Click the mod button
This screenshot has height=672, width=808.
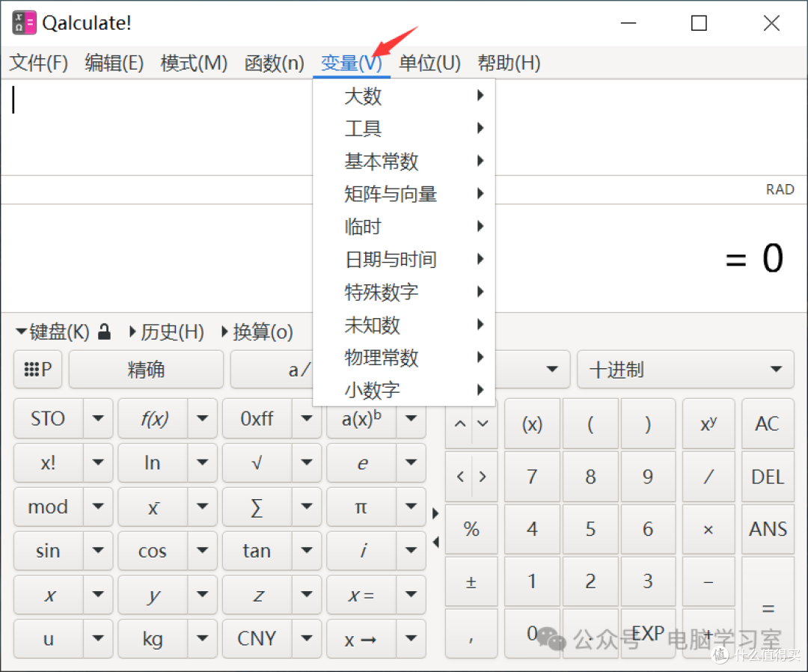pos(48,507)
